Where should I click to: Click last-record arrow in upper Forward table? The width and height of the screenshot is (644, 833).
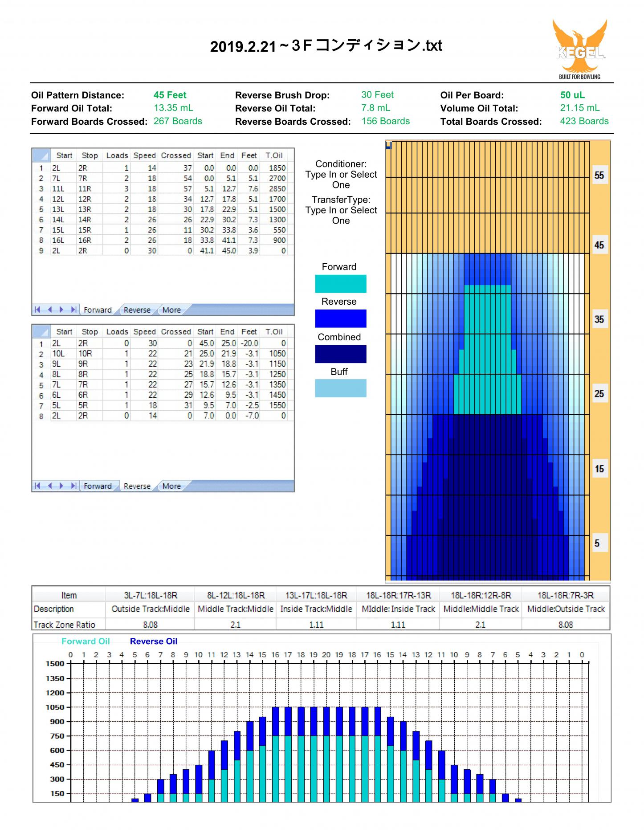click(x=74, y=310)
